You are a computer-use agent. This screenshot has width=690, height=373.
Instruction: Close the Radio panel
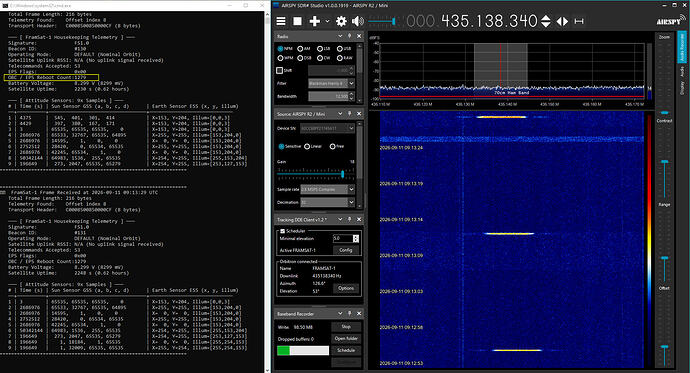pyautogui.click(x=359, y=36)
